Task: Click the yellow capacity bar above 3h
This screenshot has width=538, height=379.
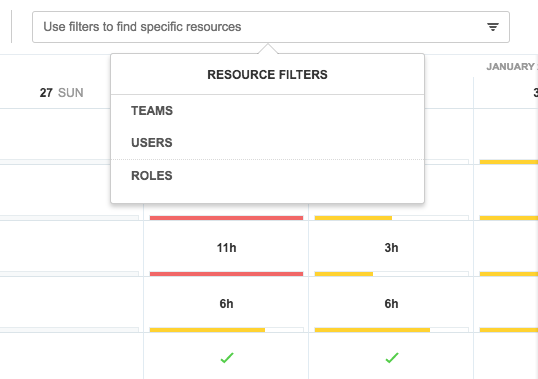Action: click(x=353, y=218)
